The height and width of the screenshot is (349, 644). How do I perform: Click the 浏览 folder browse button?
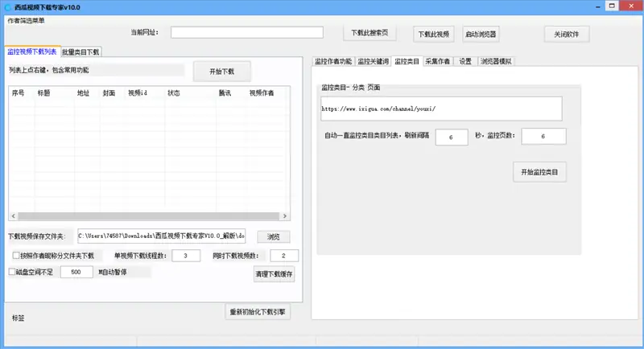pos(274,236)
